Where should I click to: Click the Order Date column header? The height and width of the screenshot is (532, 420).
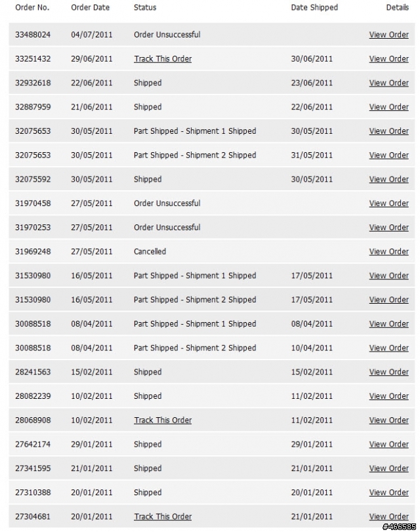91,7
